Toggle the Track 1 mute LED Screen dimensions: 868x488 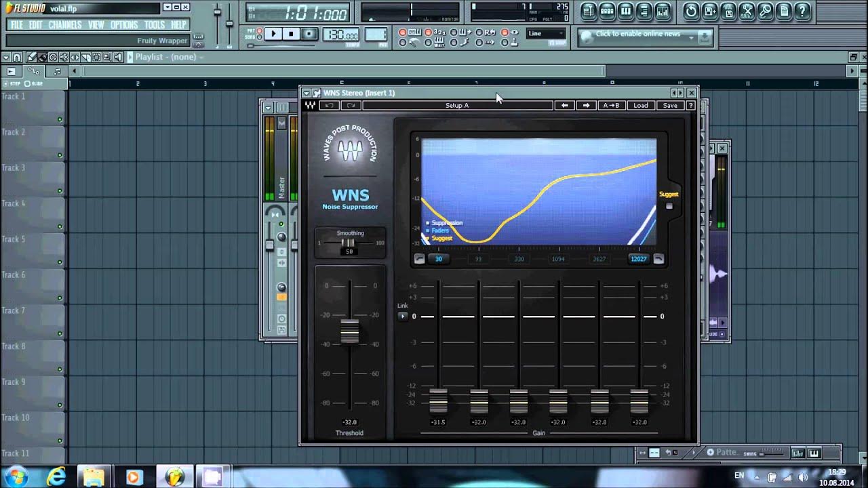(x=60, y=119)
